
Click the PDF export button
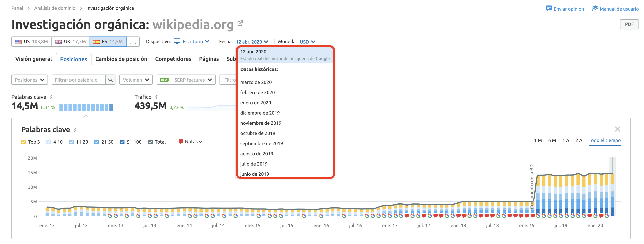629,24
